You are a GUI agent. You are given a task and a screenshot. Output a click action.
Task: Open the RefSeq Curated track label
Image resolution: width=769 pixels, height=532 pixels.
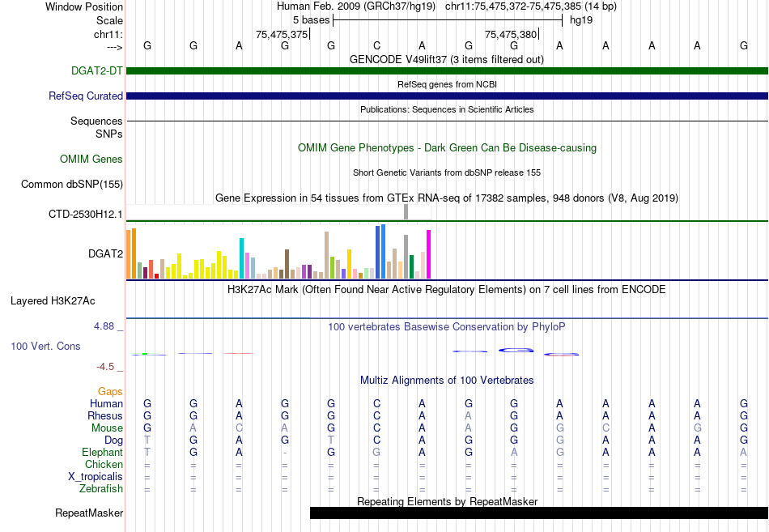click(85, 96)
